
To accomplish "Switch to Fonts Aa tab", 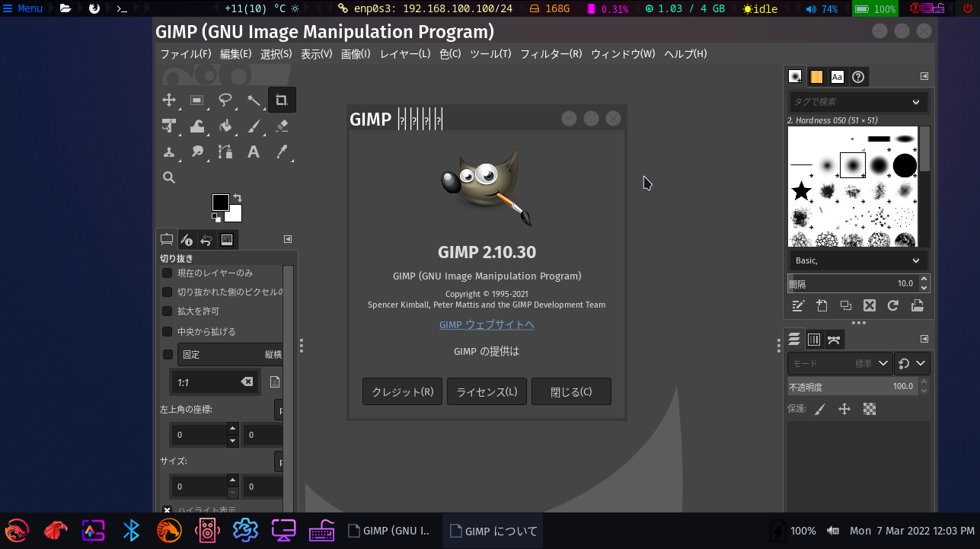I will (x=838, y=77).
